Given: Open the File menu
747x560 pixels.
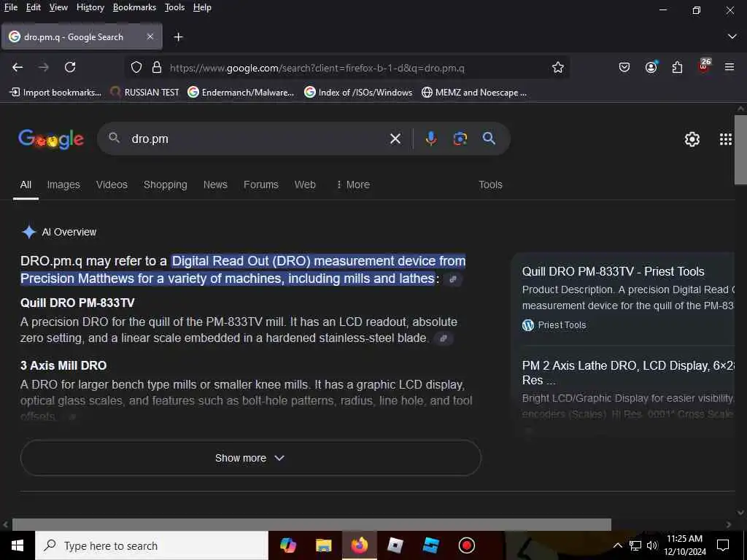Looking at the screenshot, I should [11, 7].
